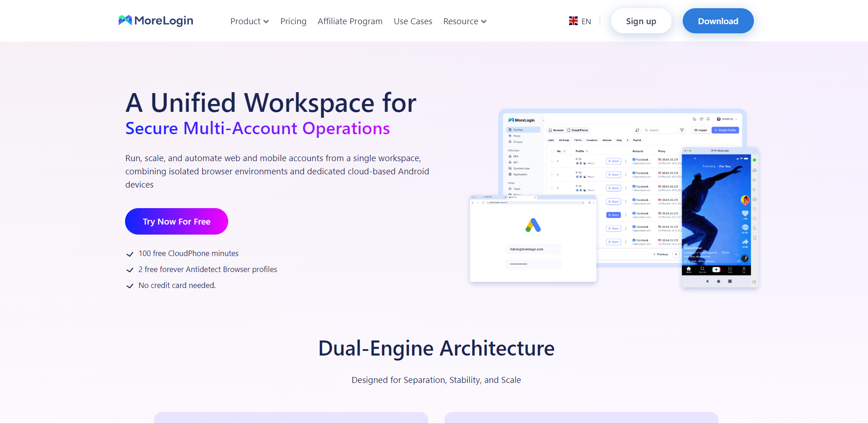
Task: Expand the Product dropdown menu
Action: 249,21
